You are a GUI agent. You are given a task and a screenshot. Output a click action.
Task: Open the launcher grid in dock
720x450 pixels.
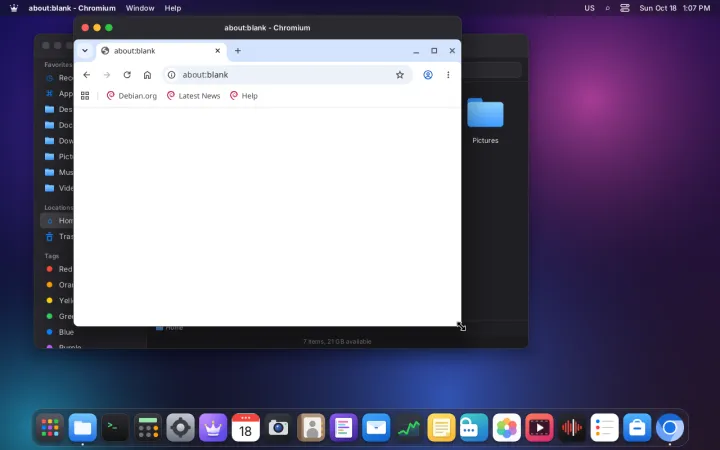click(50, 428)
